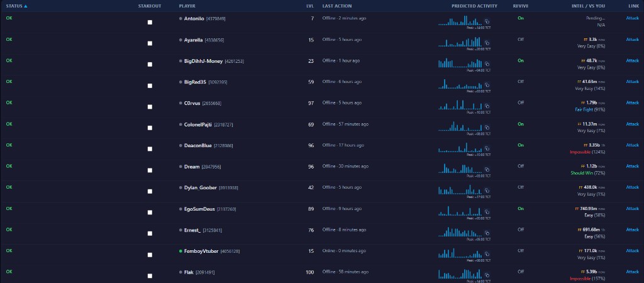Sort by Intel / VS You header

tap(588, 6)
